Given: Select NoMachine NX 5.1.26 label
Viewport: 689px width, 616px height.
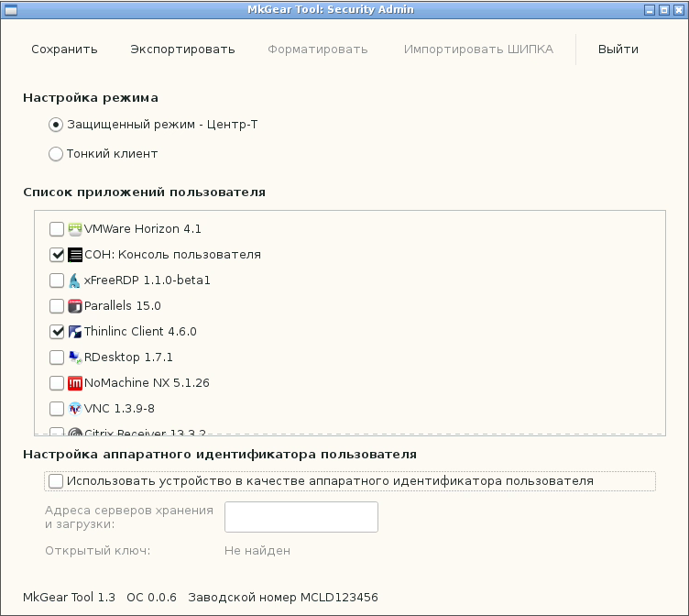Looking at the screenshot, I should 147,383.
